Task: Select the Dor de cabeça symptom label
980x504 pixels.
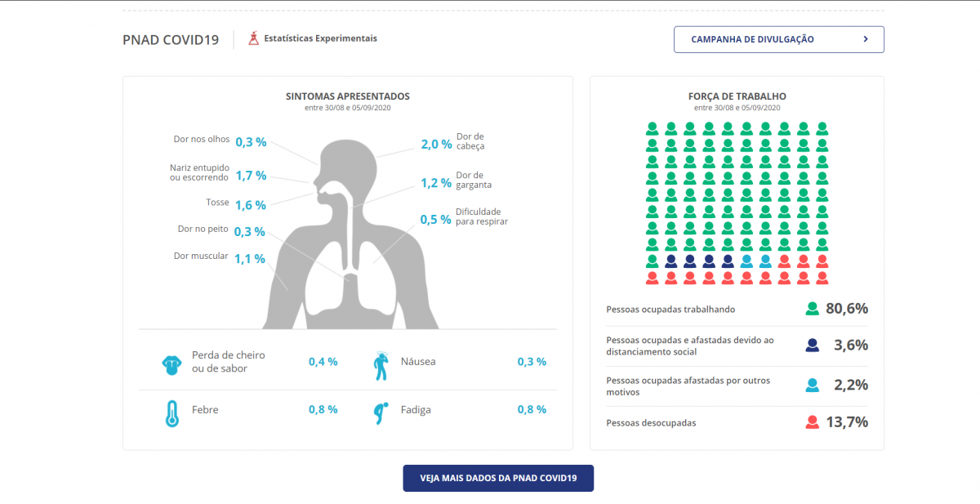Action: pyautogui.click(x=470, y=141)
